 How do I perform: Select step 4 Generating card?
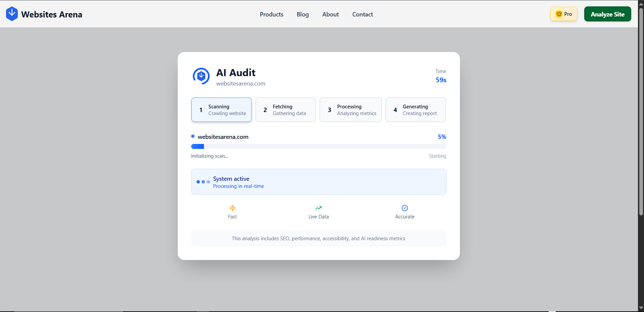[x=416, y=110]
